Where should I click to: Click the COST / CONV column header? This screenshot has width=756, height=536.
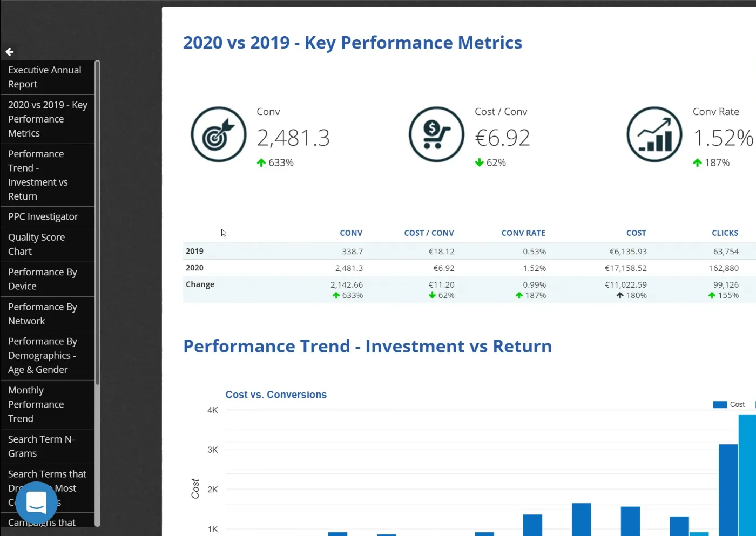tap(429, 233)
